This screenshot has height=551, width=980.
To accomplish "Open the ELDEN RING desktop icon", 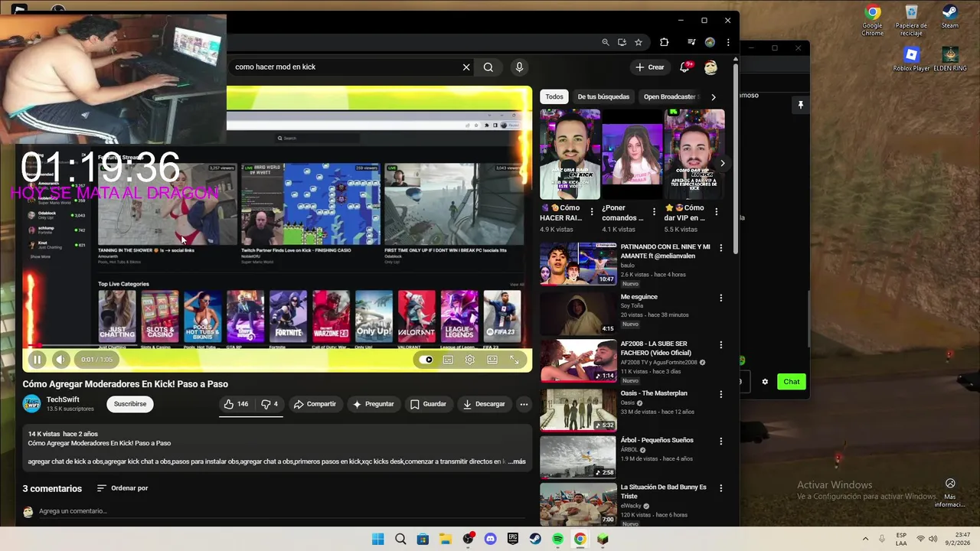I will coord(950,59).
